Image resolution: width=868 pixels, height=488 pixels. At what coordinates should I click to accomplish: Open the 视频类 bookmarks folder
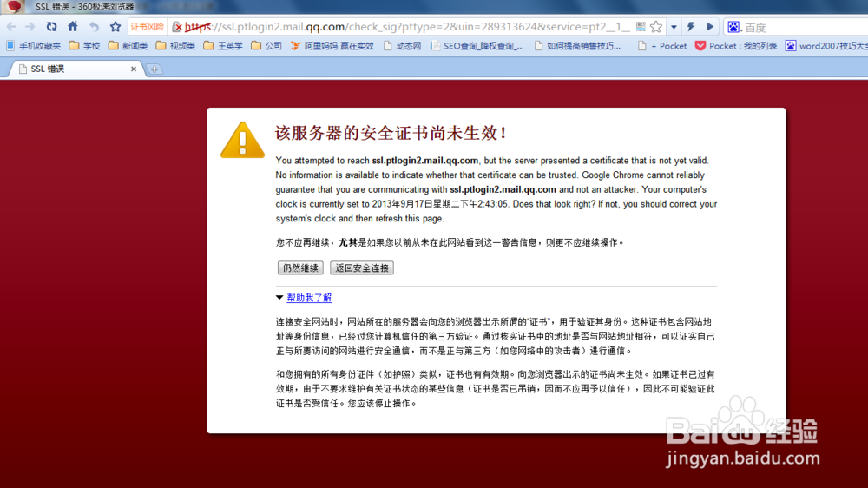175,46
